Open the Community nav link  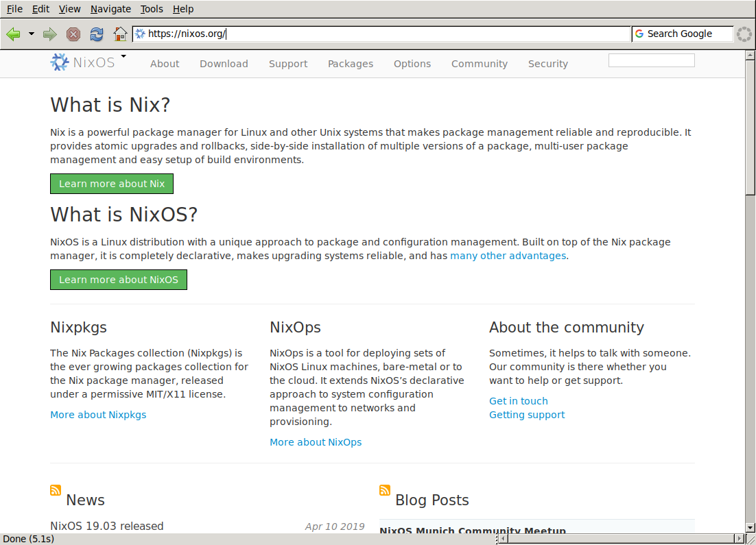click(480, 64)
